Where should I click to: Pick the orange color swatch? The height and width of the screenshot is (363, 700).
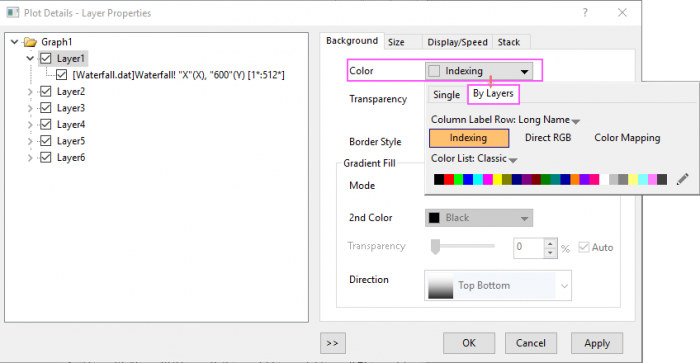click(x=575, y=179)
